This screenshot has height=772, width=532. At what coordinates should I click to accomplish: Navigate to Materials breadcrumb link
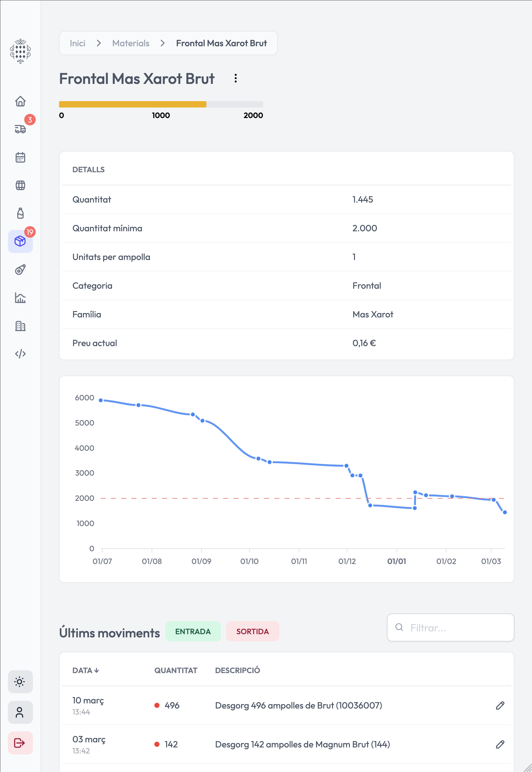tap(131, 43)
